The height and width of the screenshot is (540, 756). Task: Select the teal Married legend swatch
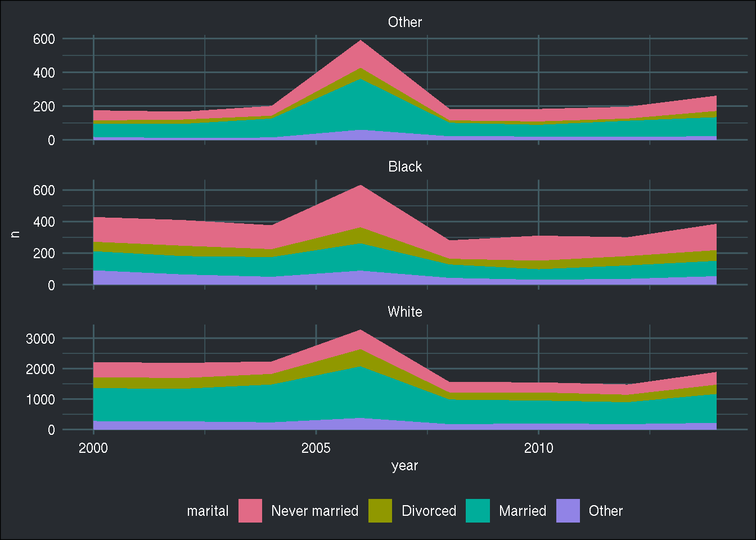pos(478,511)
